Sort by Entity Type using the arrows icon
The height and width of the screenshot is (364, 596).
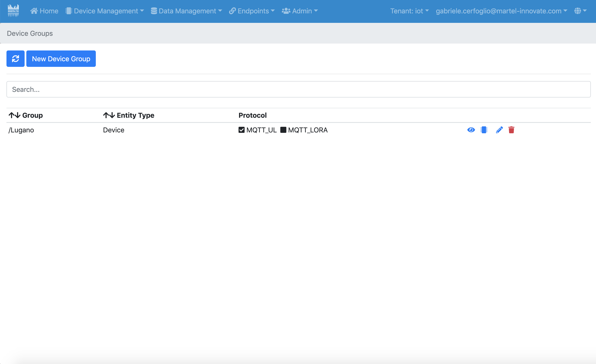[109, 115]
